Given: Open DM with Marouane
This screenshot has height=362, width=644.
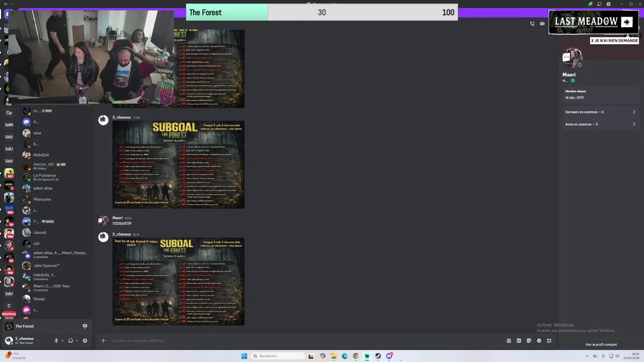Looking at the screenshot, I should pos(55,199).
